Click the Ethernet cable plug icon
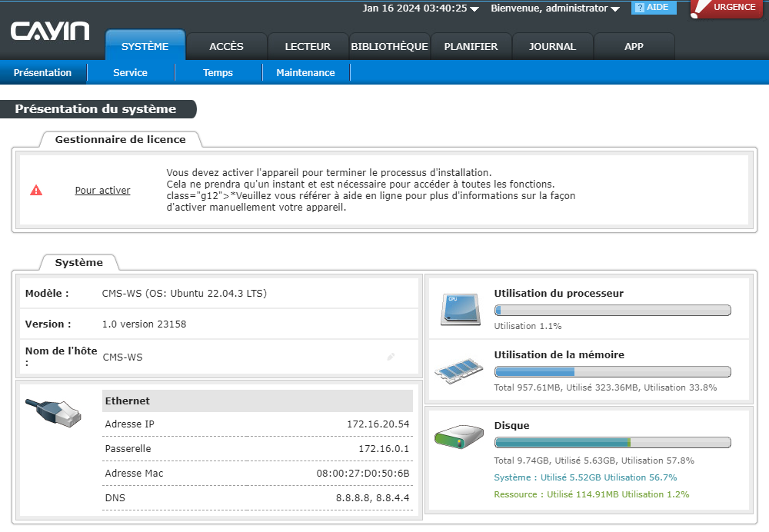The height and width of the screenshot is (532, 769). coord(54,412)
